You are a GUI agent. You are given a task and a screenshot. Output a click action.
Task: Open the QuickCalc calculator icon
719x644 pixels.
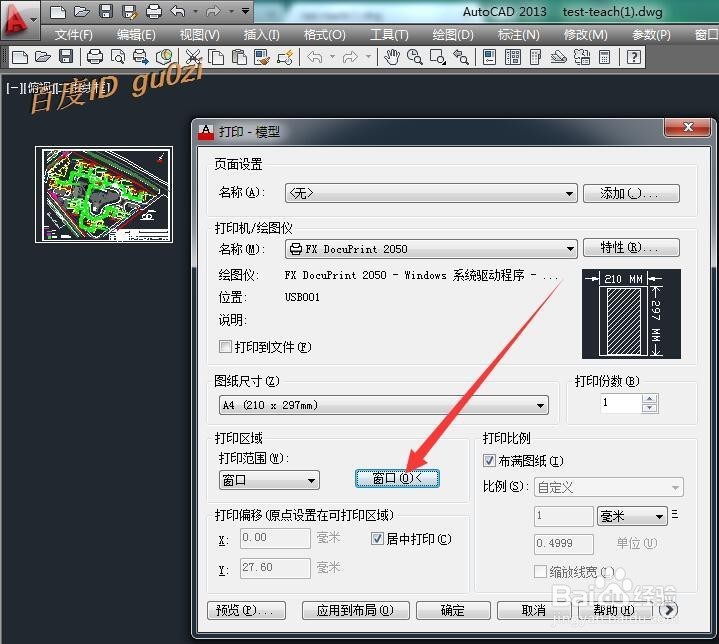pyautogui.click(x=605, y=57)
